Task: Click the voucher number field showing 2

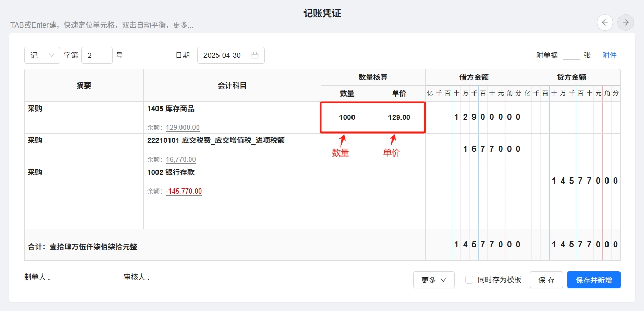Action: [x=96, y=55]
